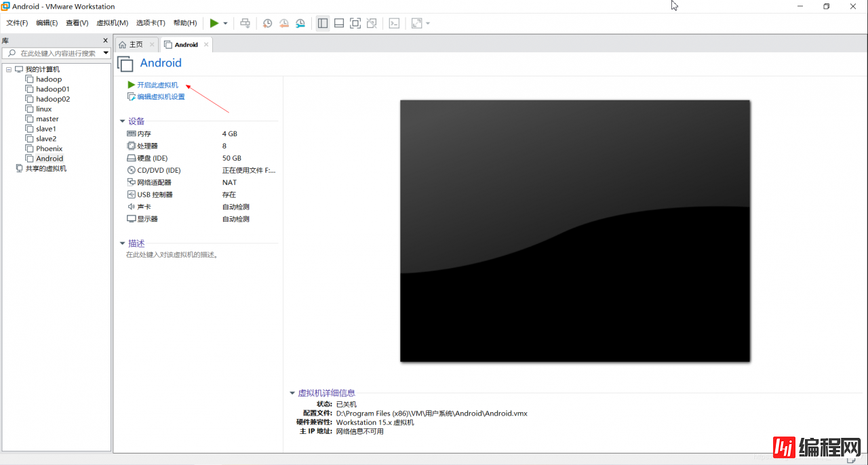The image size is (868, 465).
Task: Collapse the 设备 section
Action: 122,121
